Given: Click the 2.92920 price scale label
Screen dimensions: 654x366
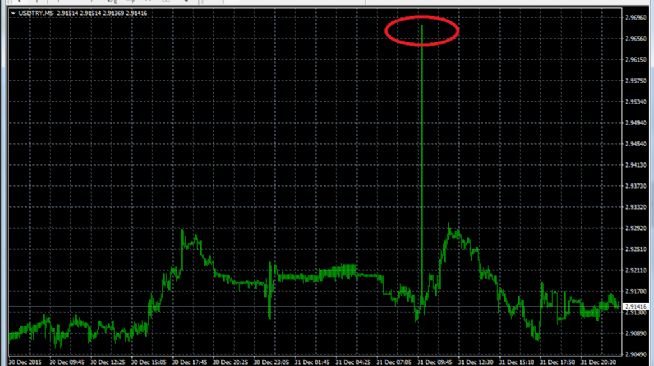Looking at the screenshot, I should click(x=636, y=228).
